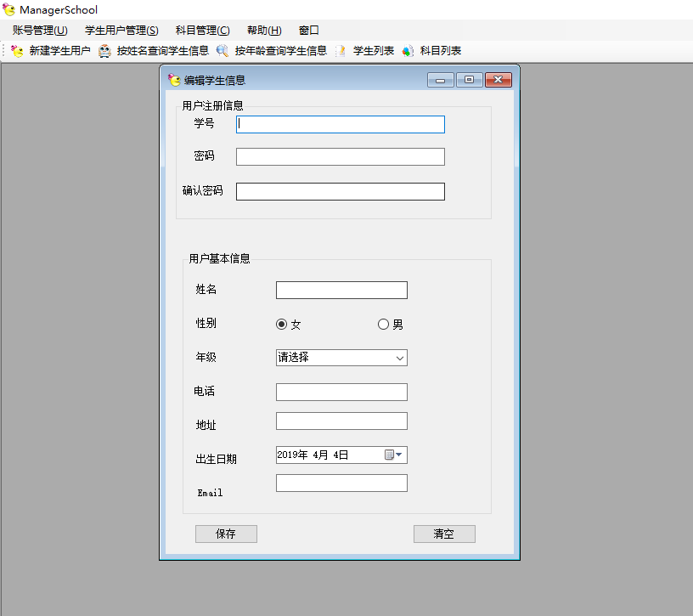The height and width of the screenshot is (616, 693).
Task: Click the 按姓名查询学生信息 toolbar icon
Action: click(x=104, y=51)
